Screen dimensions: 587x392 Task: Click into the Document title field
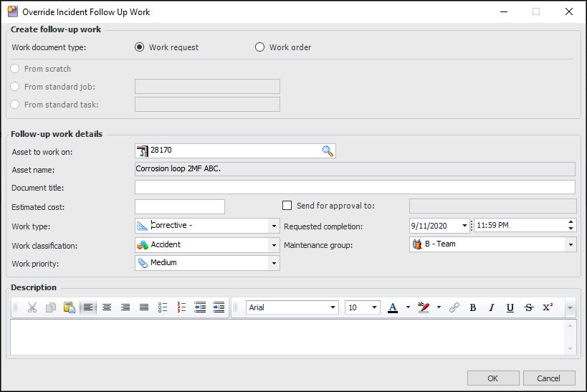tap(355, 188)
